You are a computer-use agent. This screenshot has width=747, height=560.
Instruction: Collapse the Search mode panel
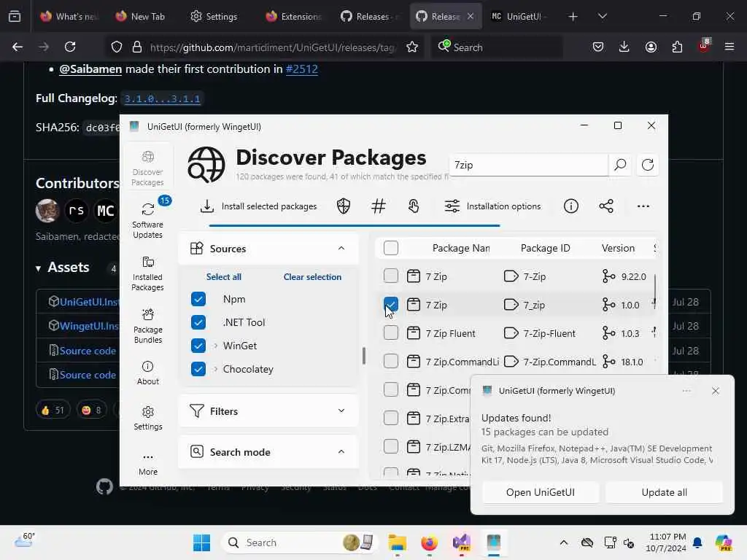tap(341, 452)
